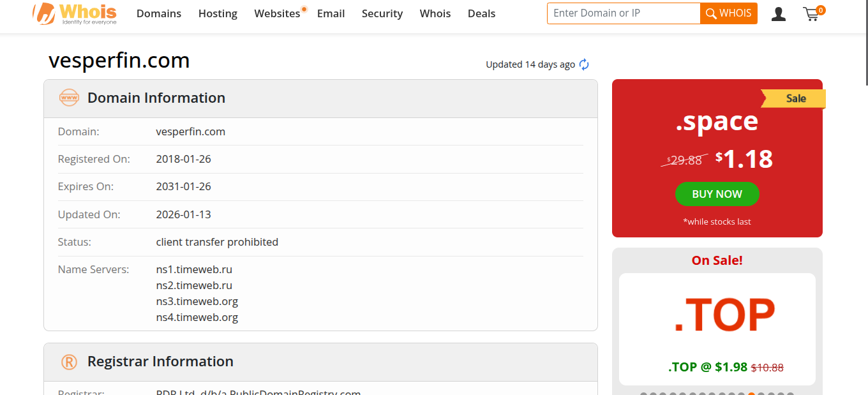Viewport: 868px width, 395px height.
Task: Click the BUY NOW button
Action: (717, 194)
